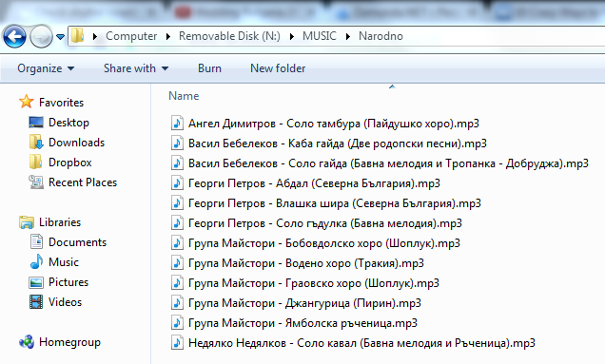
Task: Expand the arrow after MUSIC in the path
Action: tap(348, 36)
